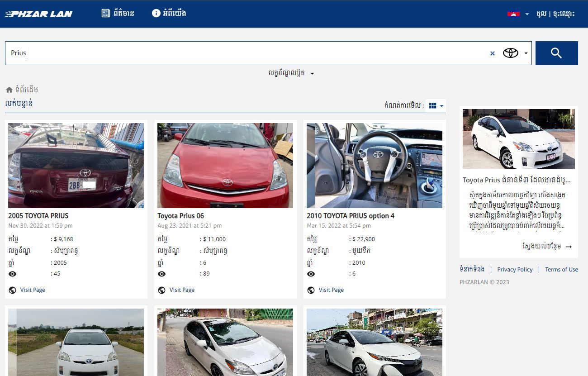Image resolution: width=588 pixels, height=376 pixels.
Task: Click price $ 9,168 text
Action: point(63,239)
